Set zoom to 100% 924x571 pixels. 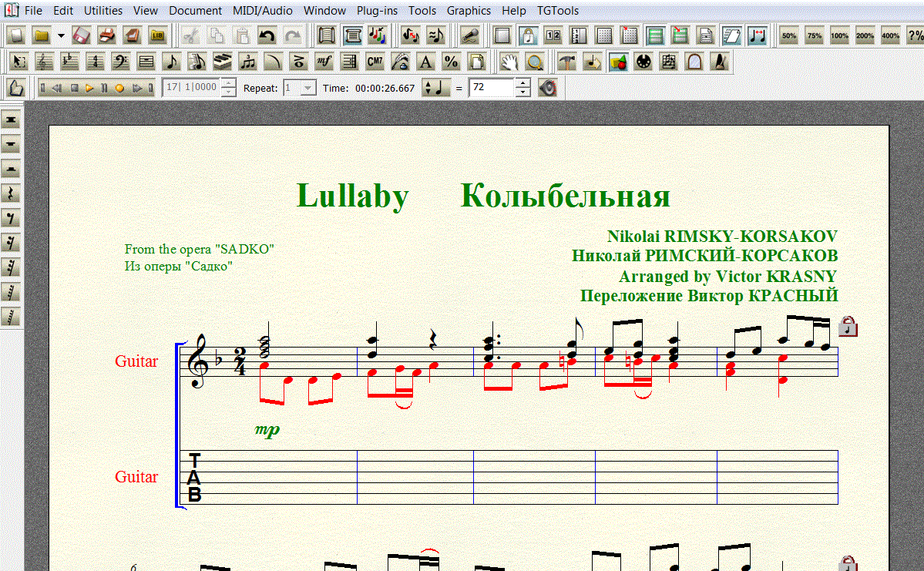click(840, 35)
